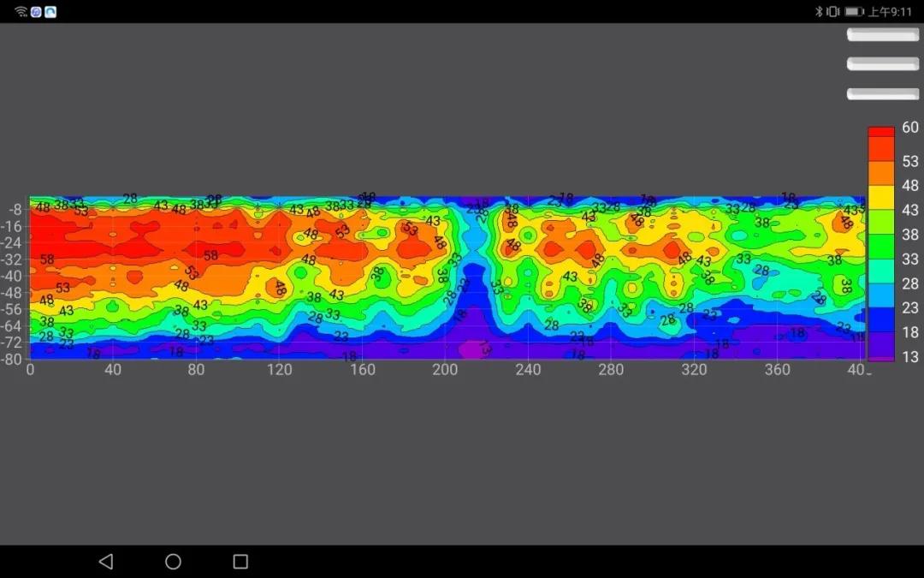Click the 13 label on the color legend

[909, 357]
